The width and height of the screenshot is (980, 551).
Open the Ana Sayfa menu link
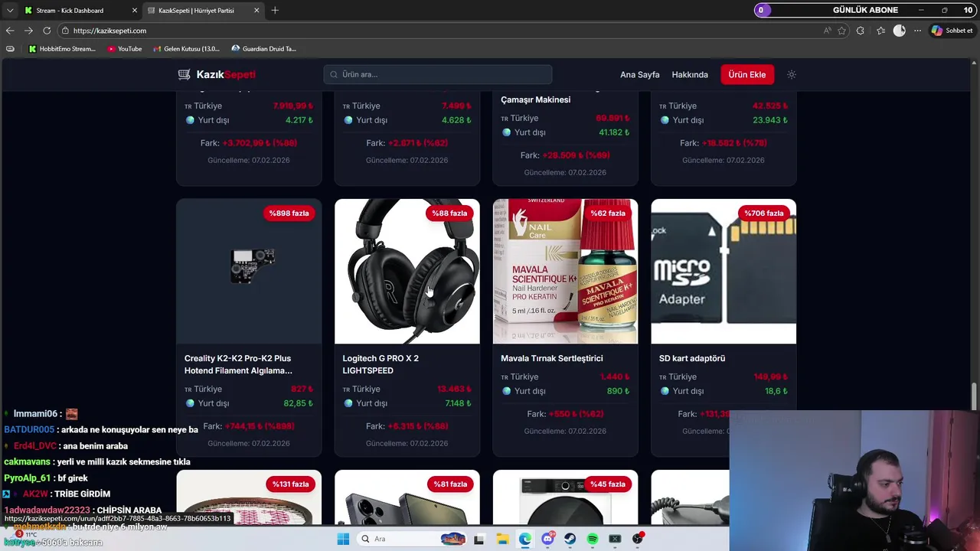639,74
